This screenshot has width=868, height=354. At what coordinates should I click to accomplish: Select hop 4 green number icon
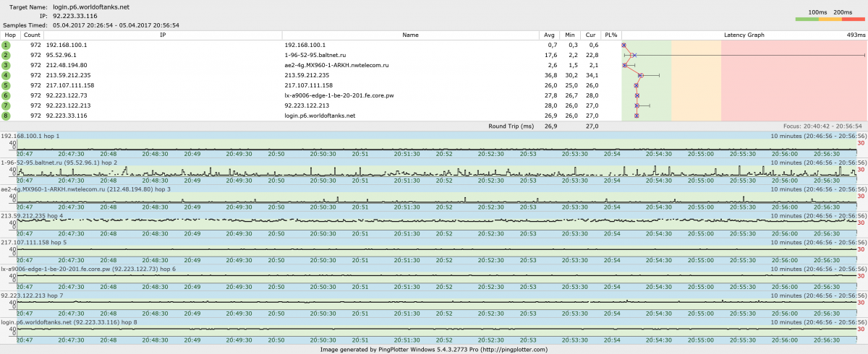click(6, 75)
